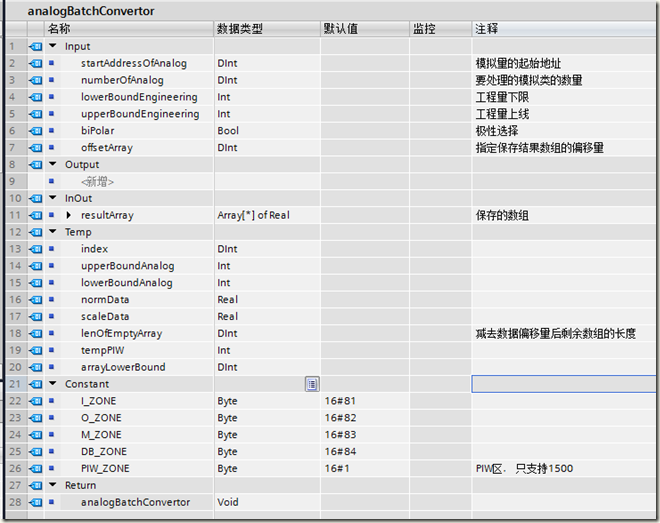This screenshot has width=660, height=523.
Task: Collapse the Input section arrow
Action: [53, 45]
